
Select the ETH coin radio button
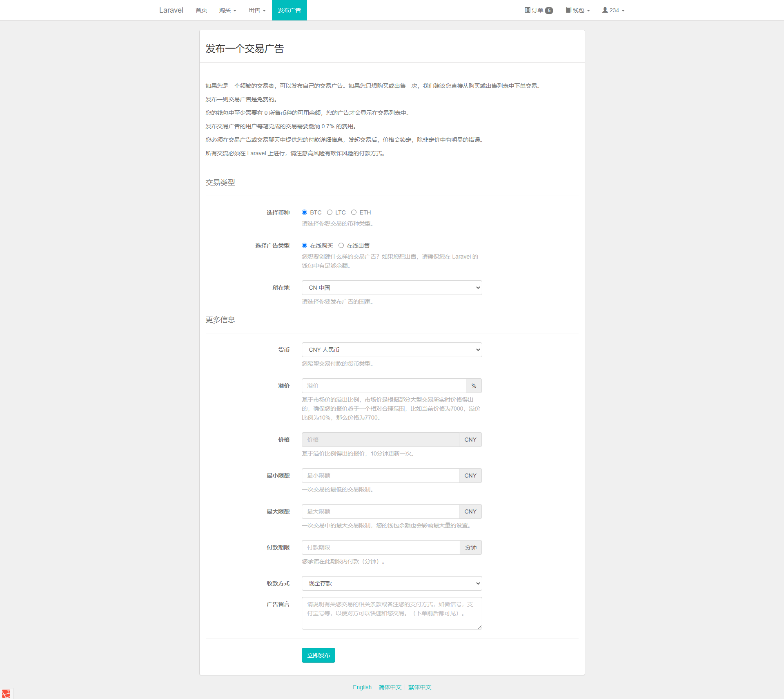pyautogui.click(x=354, y=212)
